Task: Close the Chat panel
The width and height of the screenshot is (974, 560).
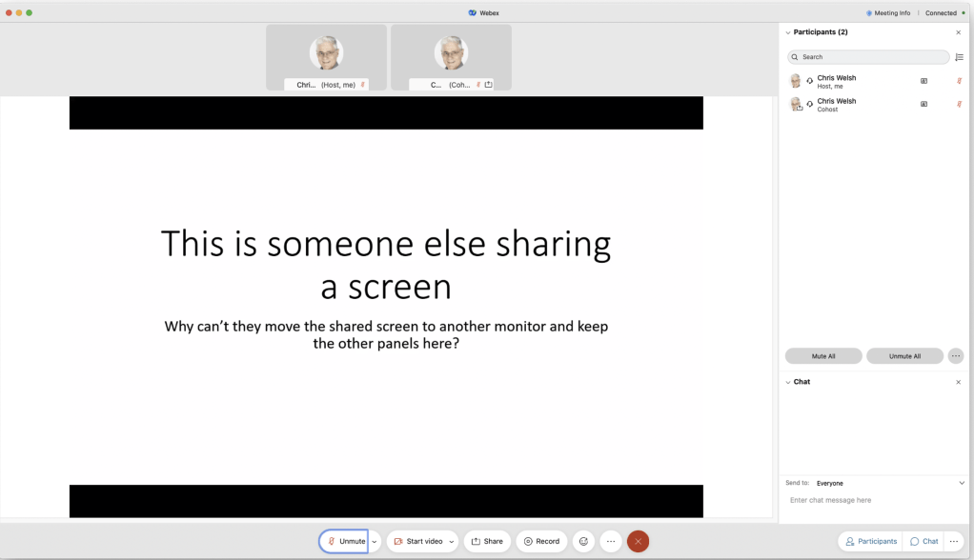Action: click(958, 382)
